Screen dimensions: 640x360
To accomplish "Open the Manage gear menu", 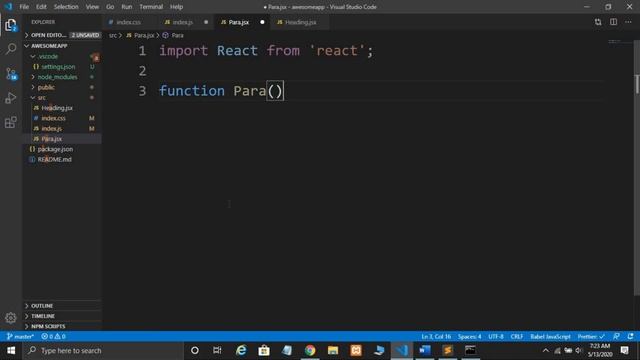I will 11,318.
